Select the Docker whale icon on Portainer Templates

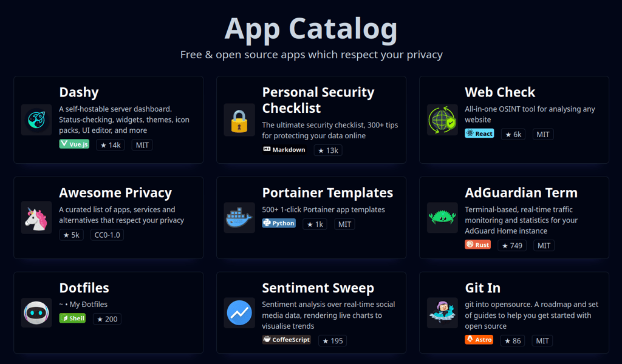pos(239,217)
